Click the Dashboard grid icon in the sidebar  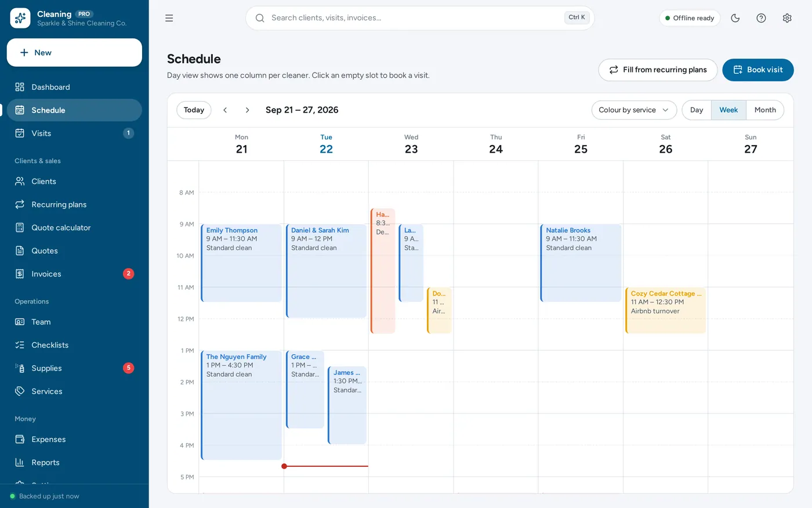click(x=20, y=87)
